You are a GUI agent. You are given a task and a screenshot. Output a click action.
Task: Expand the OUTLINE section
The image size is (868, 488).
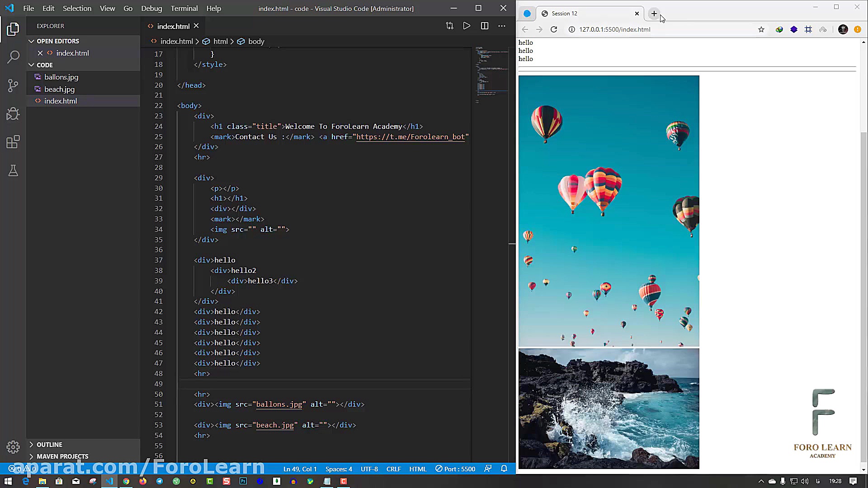point(49,445)
